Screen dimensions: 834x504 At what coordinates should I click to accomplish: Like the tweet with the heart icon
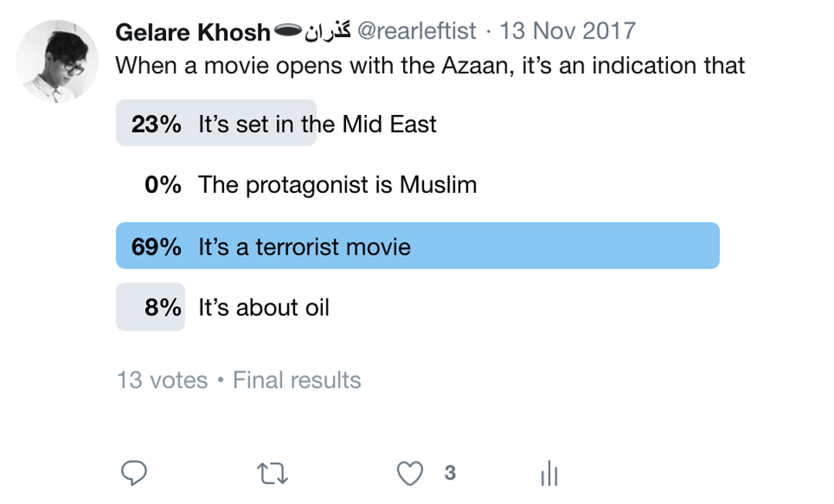[x=410, y=473]
